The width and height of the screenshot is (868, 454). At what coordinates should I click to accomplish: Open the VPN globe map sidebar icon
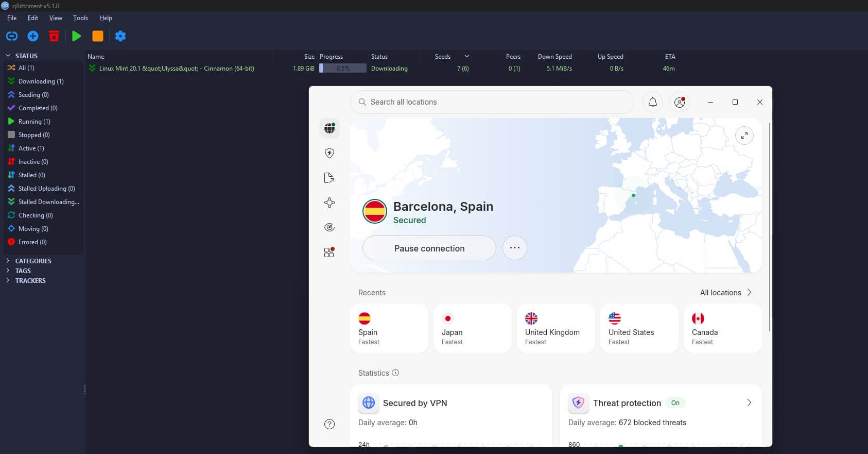click(x=329, y=128)
